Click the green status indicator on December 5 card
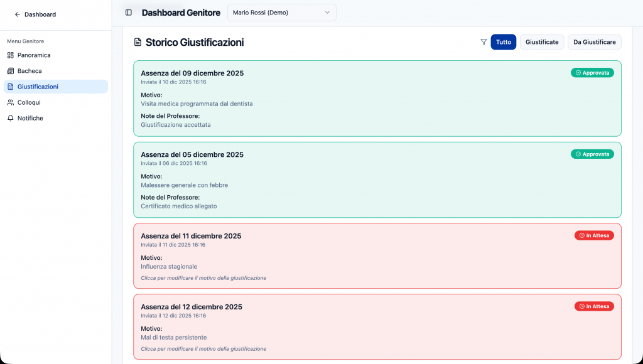 click(592, 154)
